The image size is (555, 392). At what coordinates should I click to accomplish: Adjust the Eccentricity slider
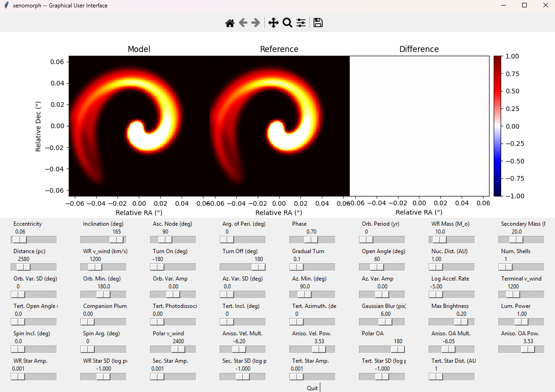pos(33,240)
